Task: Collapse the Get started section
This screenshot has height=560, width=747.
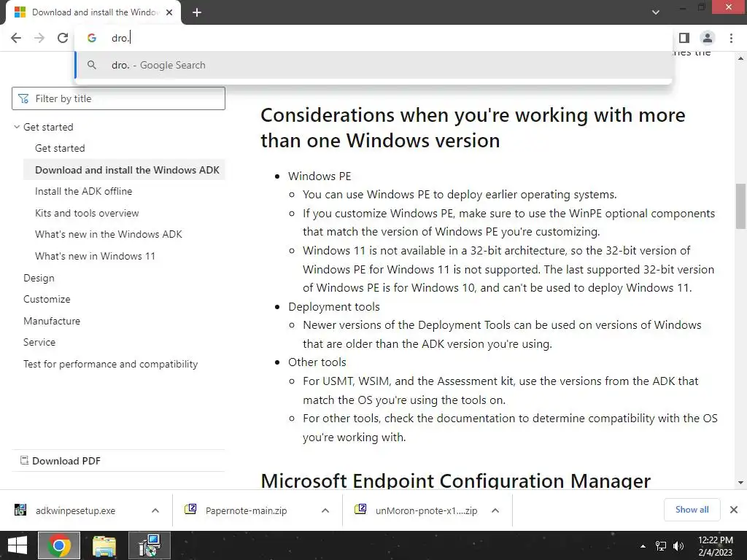Action: tap(17, 127)
